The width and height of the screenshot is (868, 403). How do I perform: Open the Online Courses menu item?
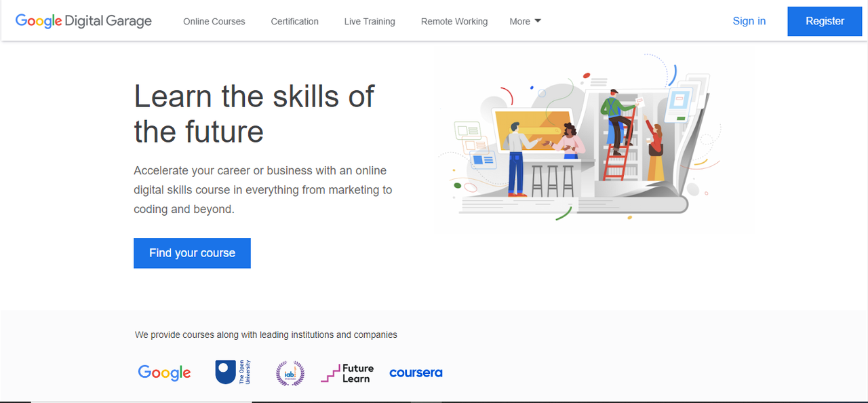[x=214, y=22]
